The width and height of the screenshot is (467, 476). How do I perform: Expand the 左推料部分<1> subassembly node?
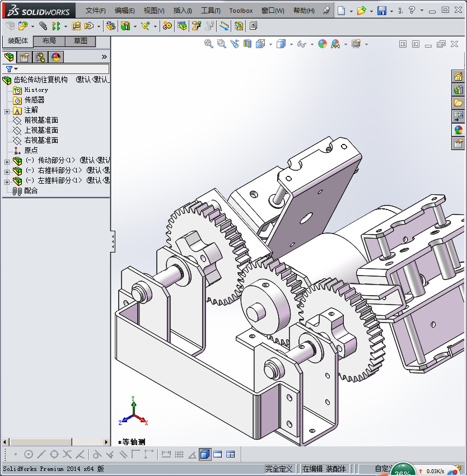click(7, 182)
